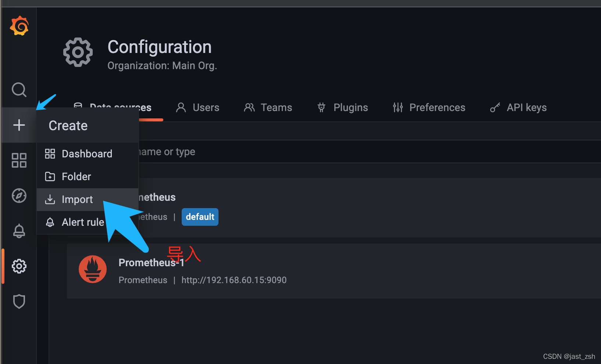Click the Alert rule bell icon
601x364 pixels.
(x=50, y=222)
